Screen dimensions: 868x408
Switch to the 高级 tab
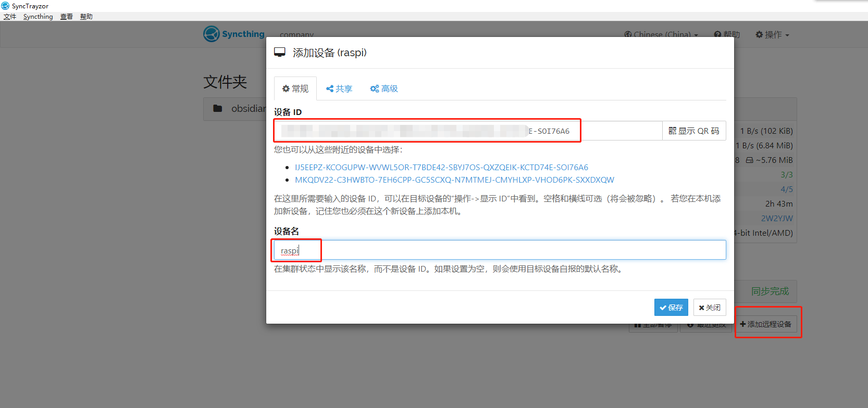pyautogui.click(x=384, y=89)
